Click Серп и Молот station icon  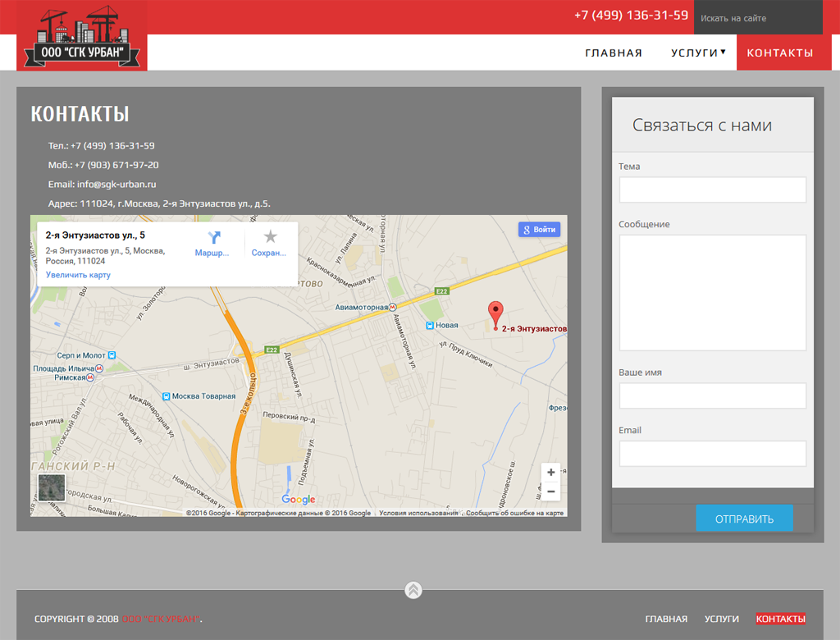coord(112,355)
